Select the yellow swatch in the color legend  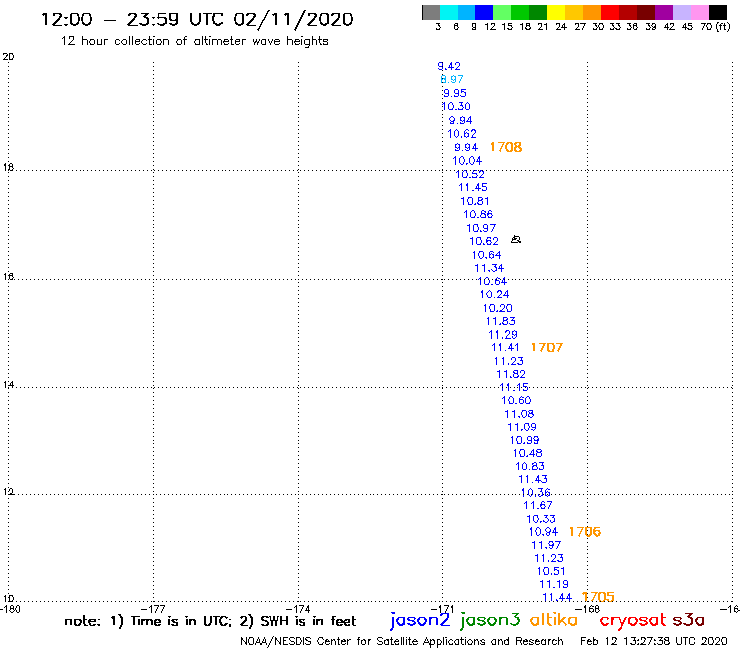point(556,12)
